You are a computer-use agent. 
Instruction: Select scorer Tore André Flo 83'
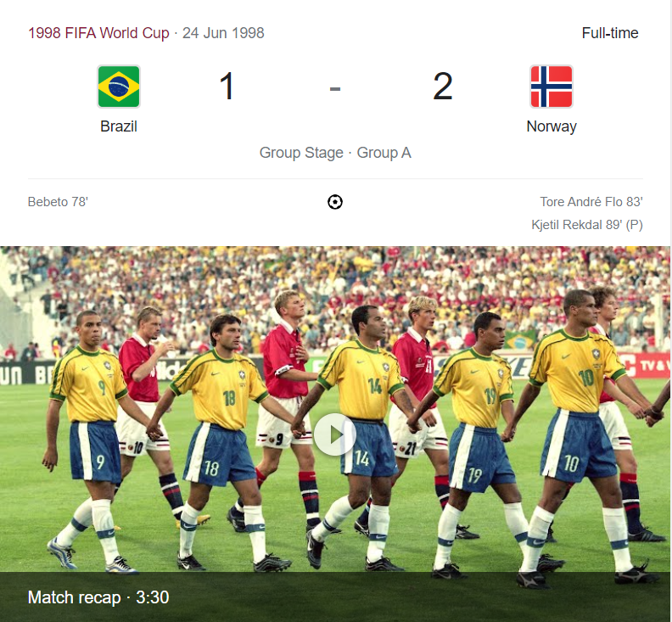point(591,202)
